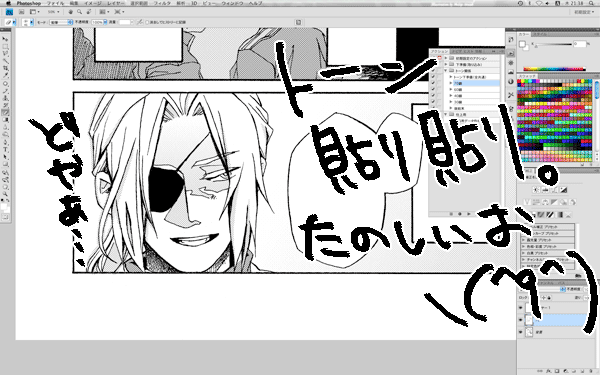This screenshot has width=600, height=375.
Task: Create a new layer with Layers panel icon
Action: [x=583, y=371]
